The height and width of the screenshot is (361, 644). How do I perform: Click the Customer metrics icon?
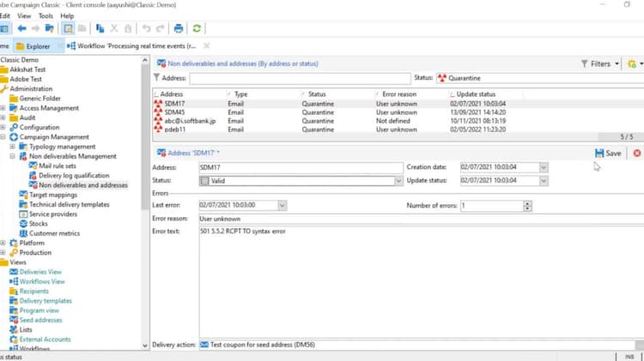pos(23,233)
